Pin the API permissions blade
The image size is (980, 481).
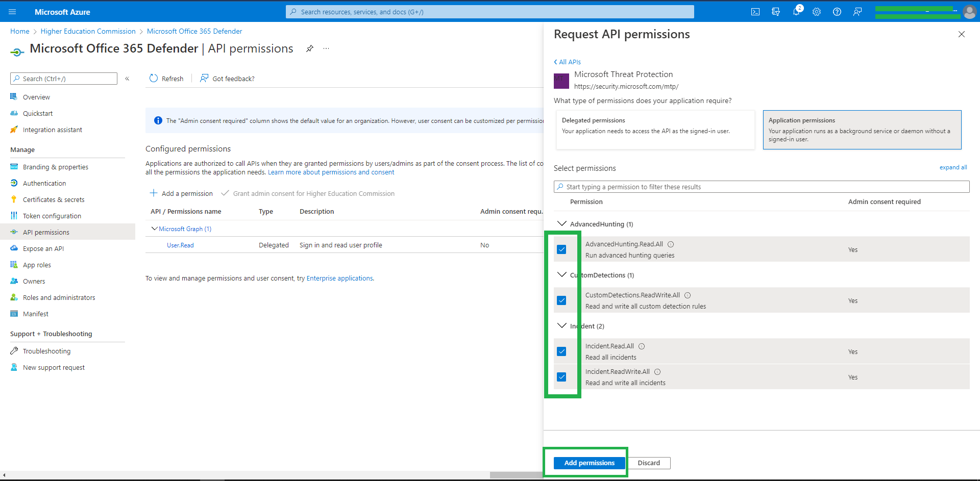coord(310,48)
